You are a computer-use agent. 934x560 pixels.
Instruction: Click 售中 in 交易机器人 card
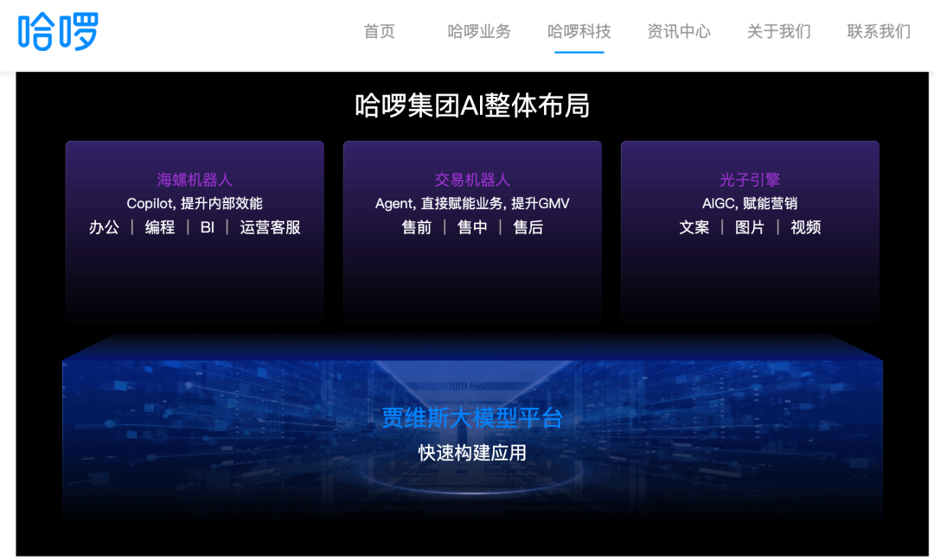[472, 227]
